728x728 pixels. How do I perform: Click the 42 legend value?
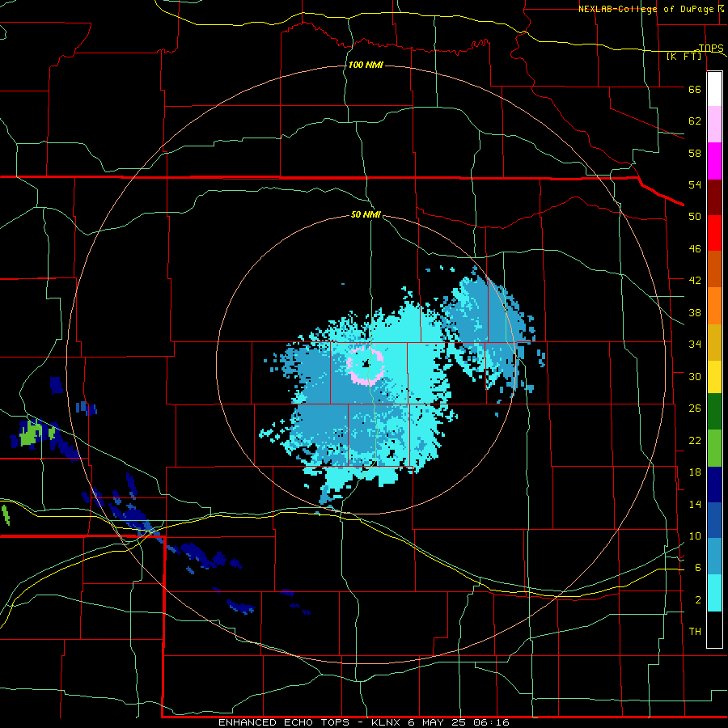(x=695, y=281)
